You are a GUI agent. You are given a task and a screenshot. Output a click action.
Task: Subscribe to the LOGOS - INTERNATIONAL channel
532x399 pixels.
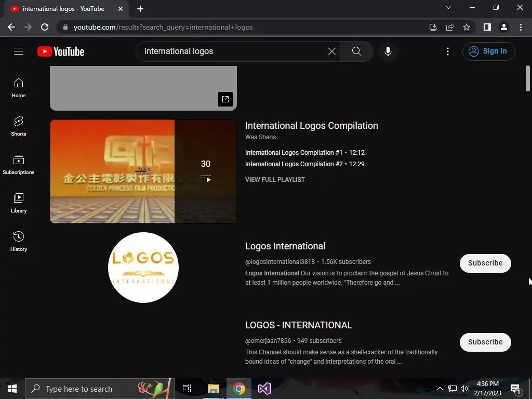coord(485,342)
